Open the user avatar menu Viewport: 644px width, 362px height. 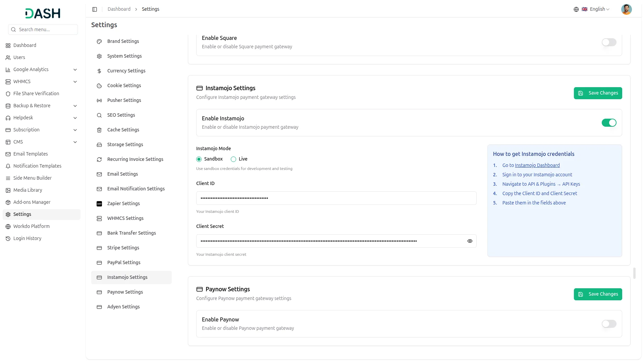(x=626, y=9)
